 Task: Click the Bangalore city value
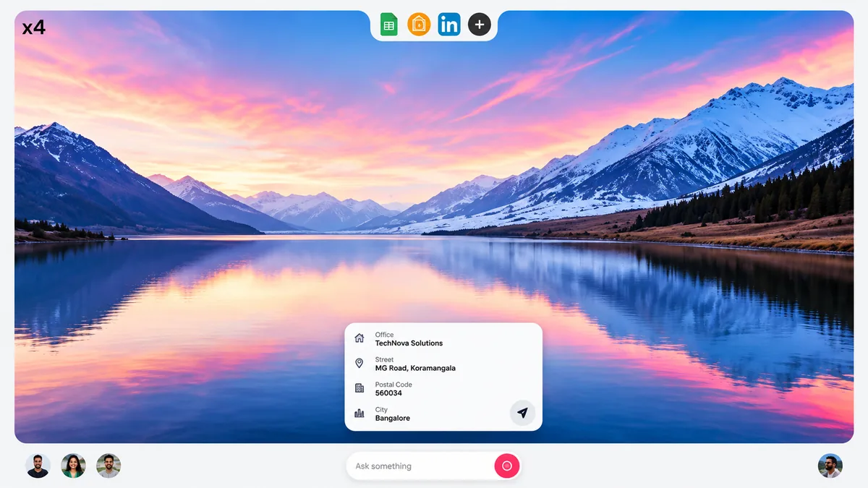point(393,419)
